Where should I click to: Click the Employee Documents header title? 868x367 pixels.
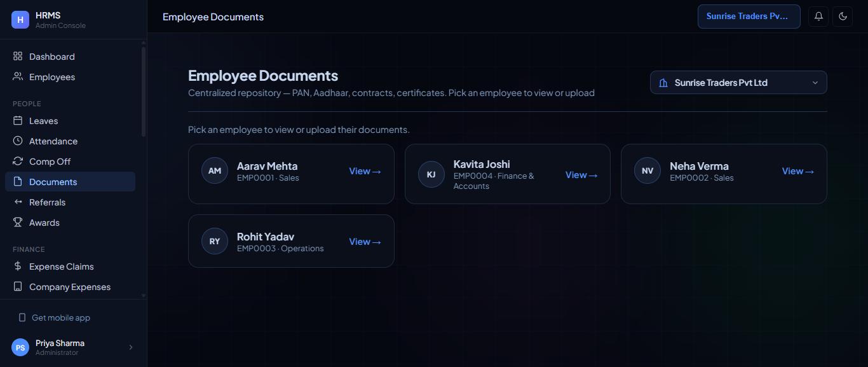click(213, 17)
